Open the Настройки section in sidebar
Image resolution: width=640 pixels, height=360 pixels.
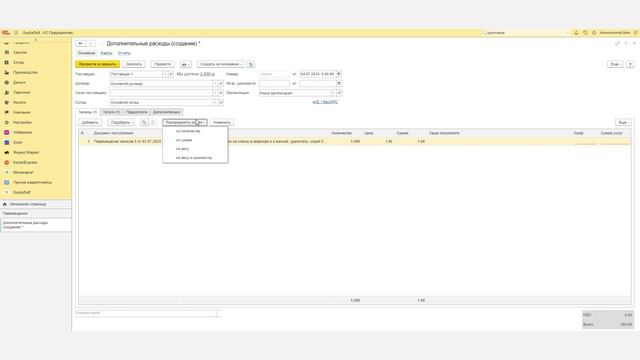pyautogui.click(x=22, y=122)
